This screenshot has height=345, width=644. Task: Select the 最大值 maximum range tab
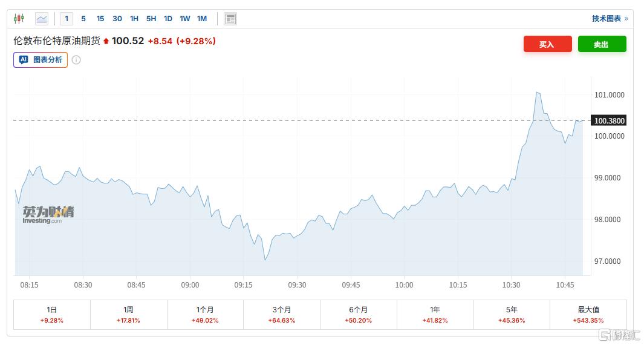click(588, 314)
